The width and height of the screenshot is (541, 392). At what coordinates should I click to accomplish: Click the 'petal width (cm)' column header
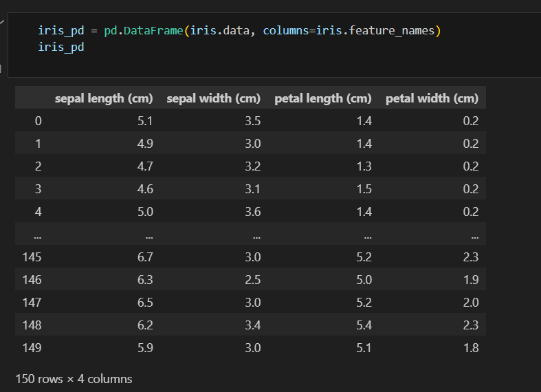tap(432, 98)
